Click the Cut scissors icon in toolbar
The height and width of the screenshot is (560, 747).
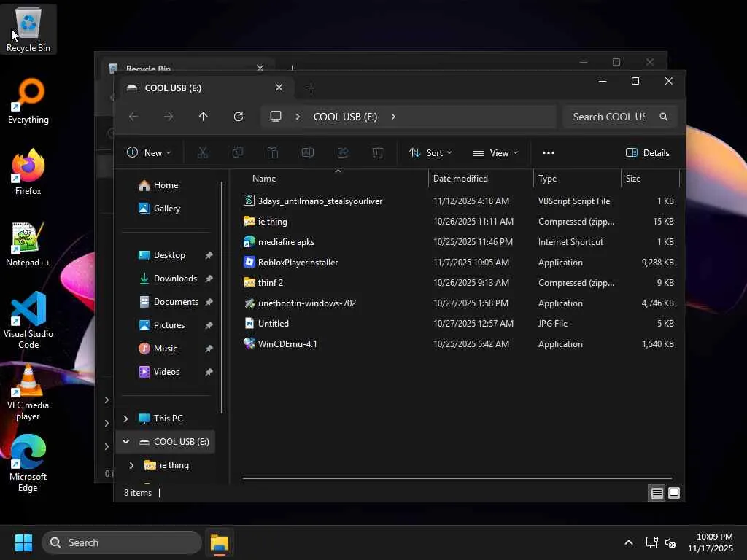[x=203, y=153]
